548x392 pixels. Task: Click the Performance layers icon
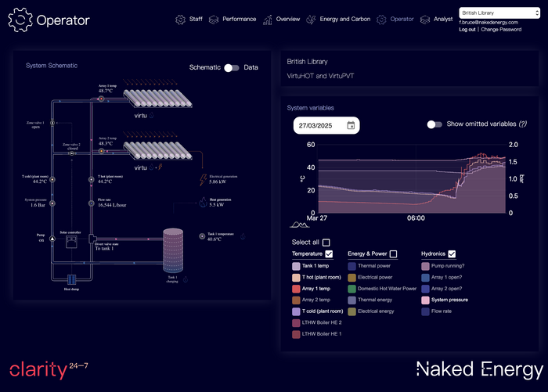pos(214,20)
